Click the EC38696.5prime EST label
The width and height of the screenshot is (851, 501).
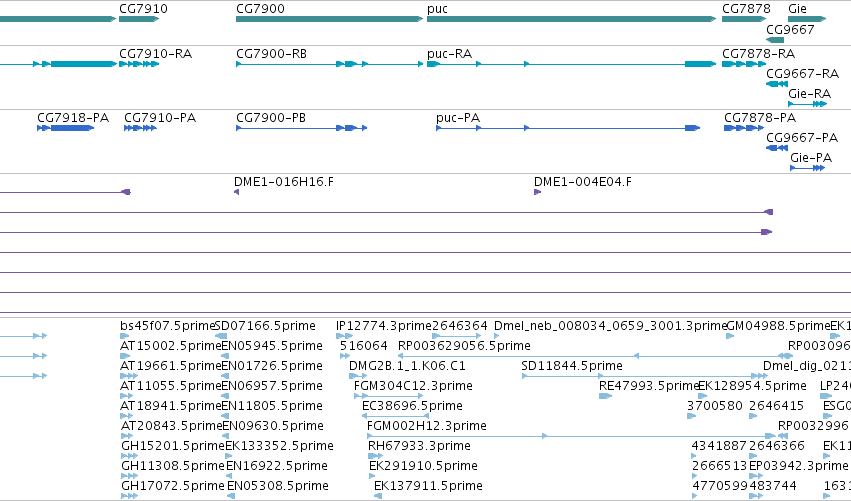tap(412, 406)
